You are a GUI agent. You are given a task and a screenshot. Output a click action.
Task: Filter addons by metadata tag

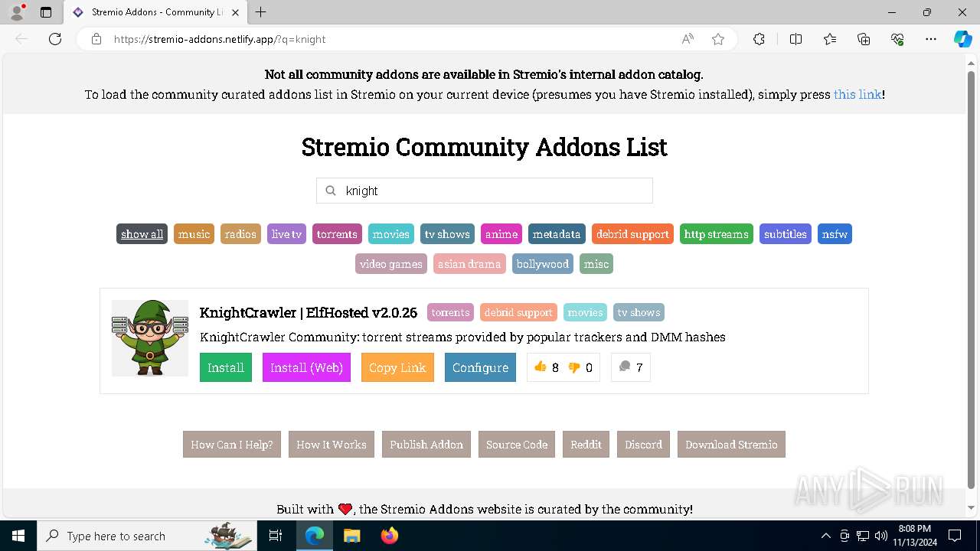(557, 234)
